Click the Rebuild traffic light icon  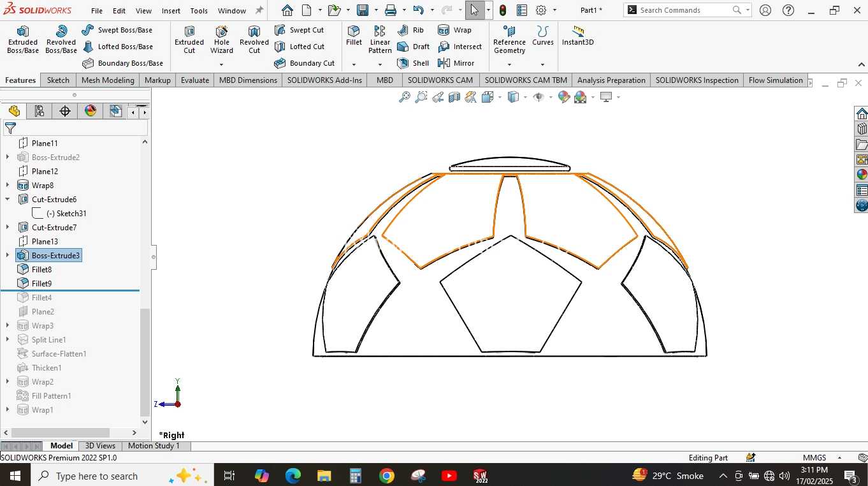503,10
